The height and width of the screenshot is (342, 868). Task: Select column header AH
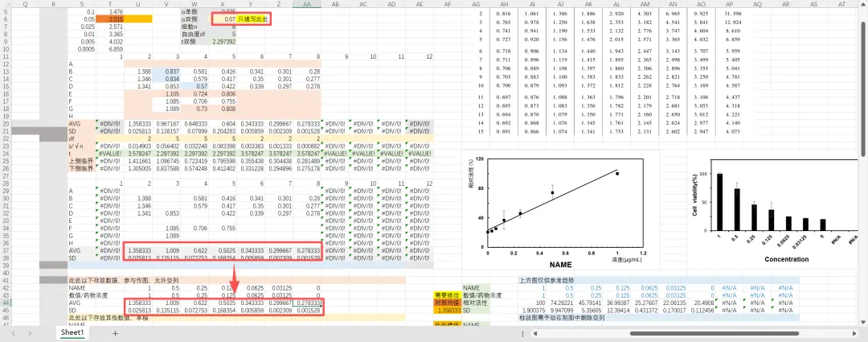(x=504, y=4)
